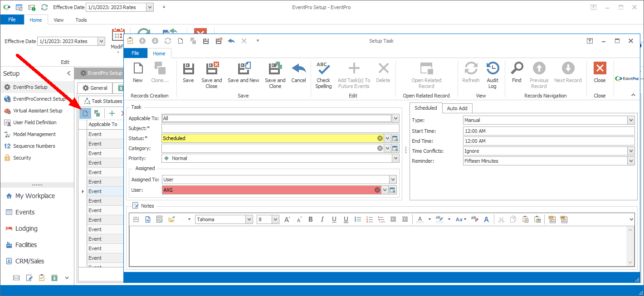Click the grow font icon

pos(287,219)
